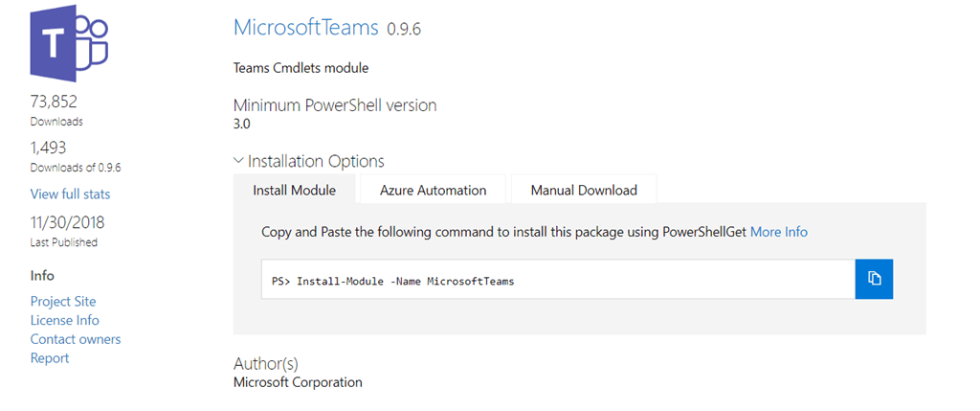This screenshot has height=411, width=980.
Task: Open the Project Site link
Action: (x=63, y=301)
